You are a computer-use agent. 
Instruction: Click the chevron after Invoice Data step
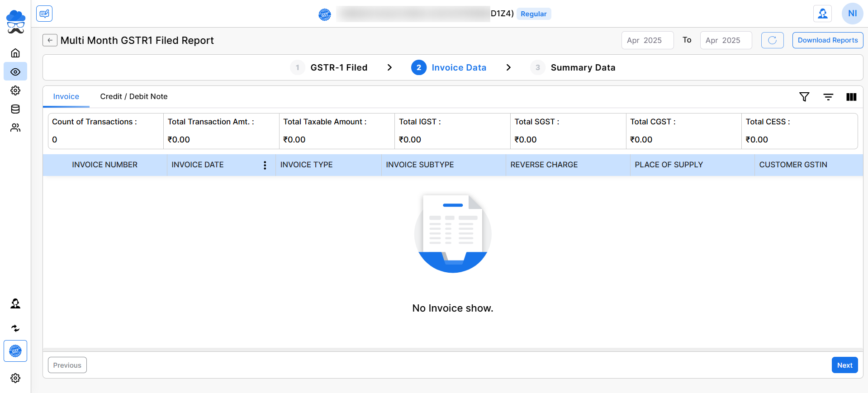508,67
